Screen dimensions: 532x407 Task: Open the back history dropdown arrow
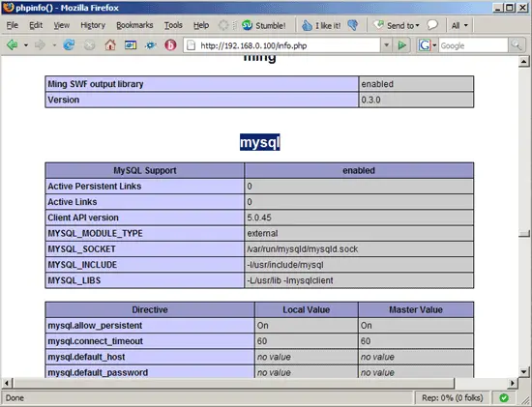[x=26, y=45]
